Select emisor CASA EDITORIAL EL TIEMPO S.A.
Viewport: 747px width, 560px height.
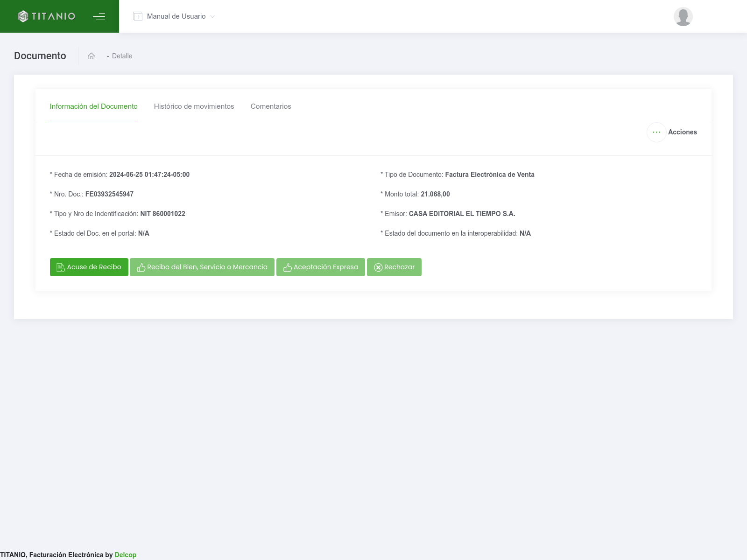462,214
